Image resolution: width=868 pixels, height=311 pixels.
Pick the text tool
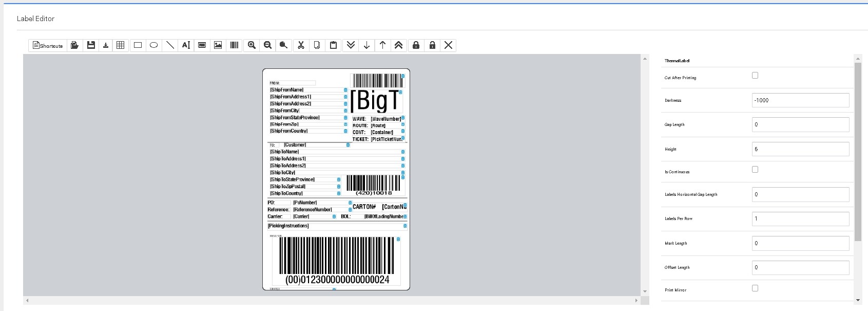(x=186, y=45)
